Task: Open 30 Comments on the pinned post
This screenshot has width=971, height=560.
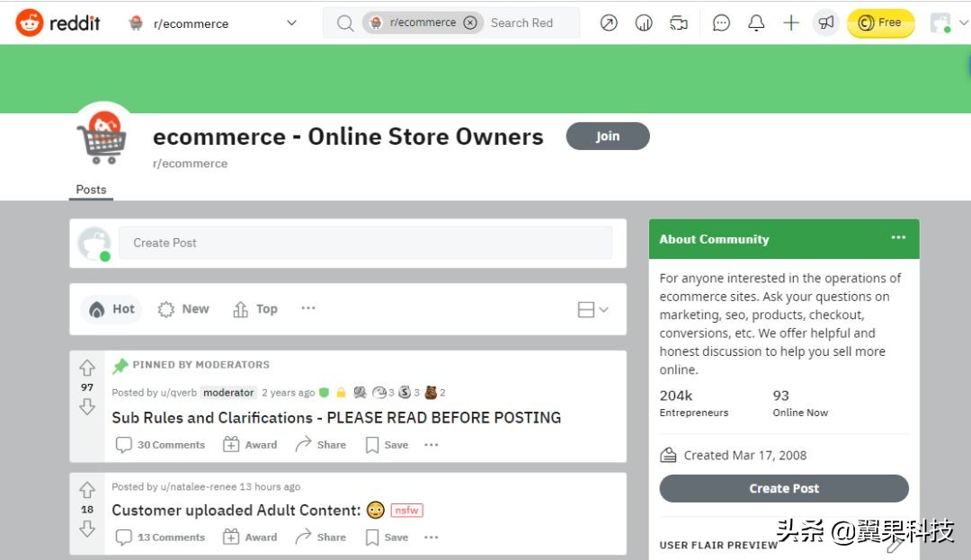Action: click(160, 445)
